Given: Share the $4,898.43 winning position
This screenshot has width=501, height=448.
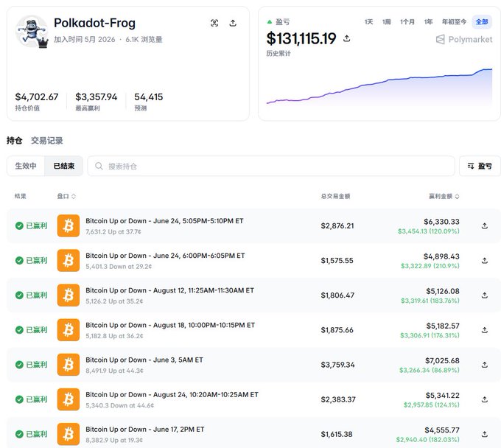Looking at the screenshot, I should pos(484,260).
